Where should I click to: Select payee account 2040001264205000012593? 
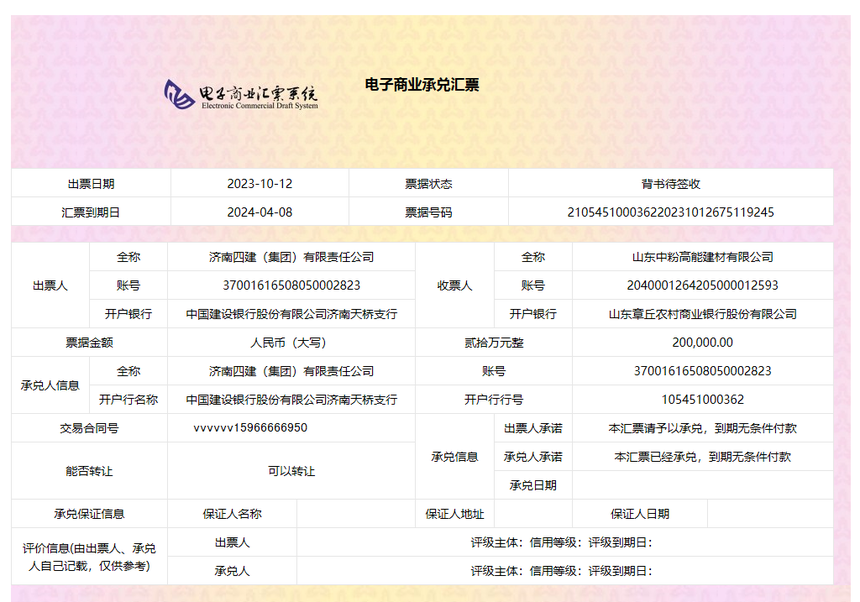point(703,285)
